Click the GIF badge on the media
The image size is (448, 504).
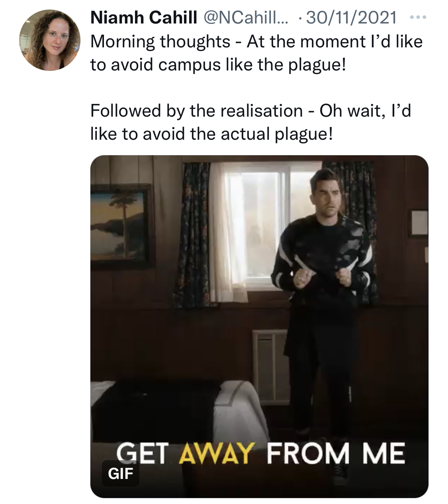pos(121,474)
